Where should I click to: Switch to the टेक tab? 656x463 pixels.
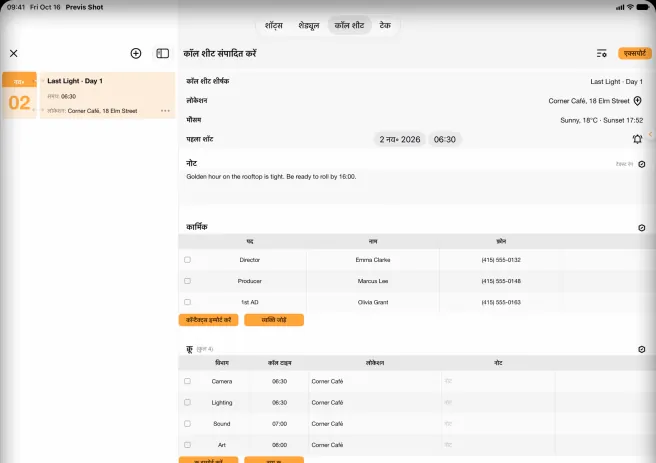pyautogui.click(x=385, y=26)
